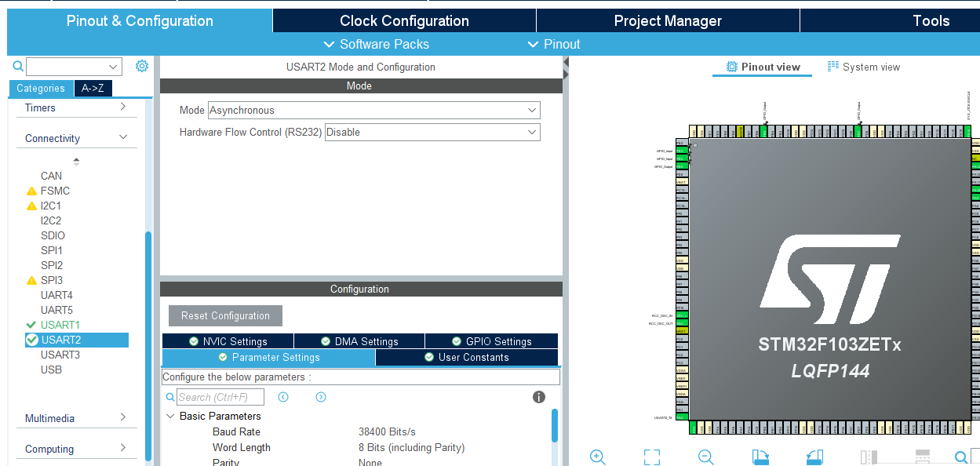The width and height of the screenshot is (980, 466).
Task: Open GPIO Settings tab
Action: [x=492, y=341]
